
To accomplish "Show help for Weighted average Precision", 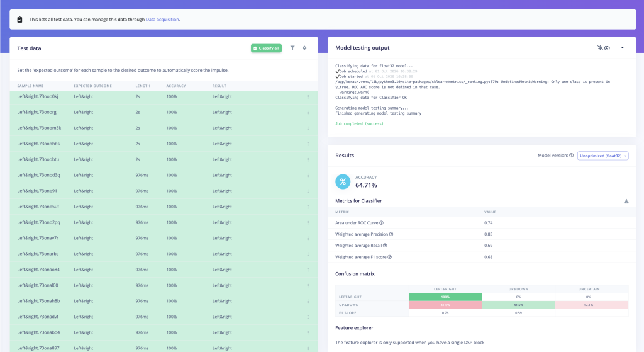I will pos(391,234).
